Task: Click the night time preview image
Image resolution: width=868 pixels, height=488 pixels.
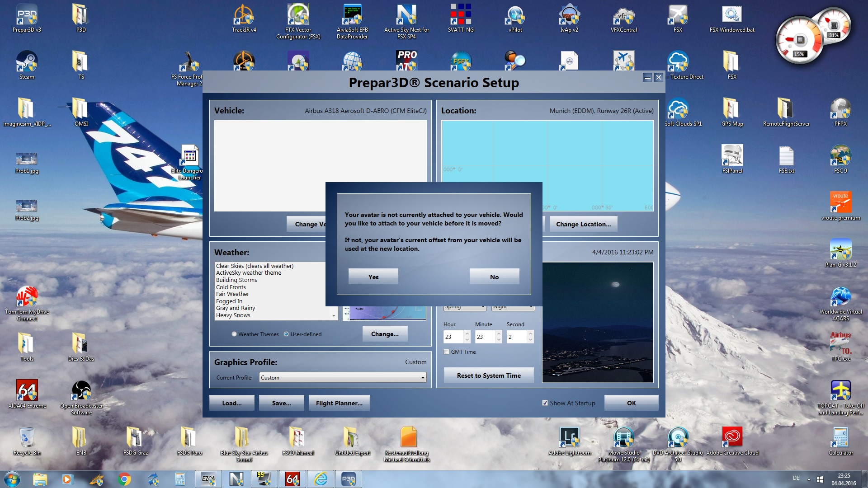Action: 598,322
